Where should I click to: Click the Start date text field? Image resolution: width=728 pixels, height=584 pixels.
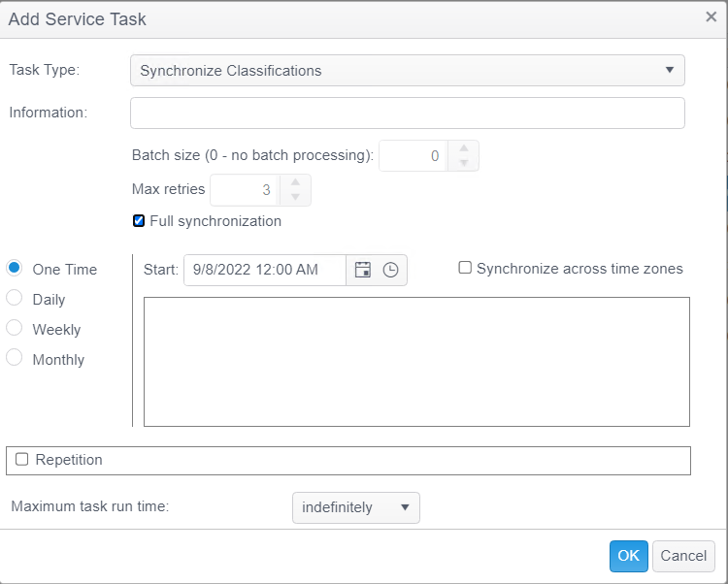[x=264, y=271]
